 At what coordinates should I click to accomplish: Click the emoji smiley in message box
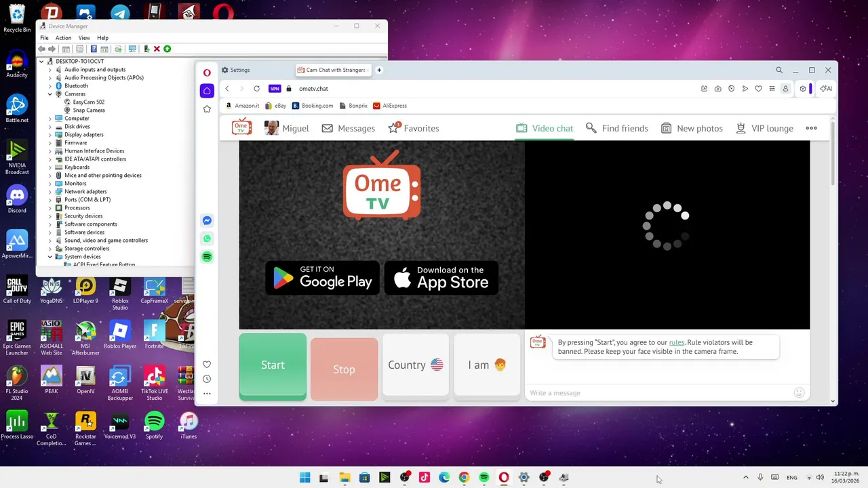pos(799,392)
